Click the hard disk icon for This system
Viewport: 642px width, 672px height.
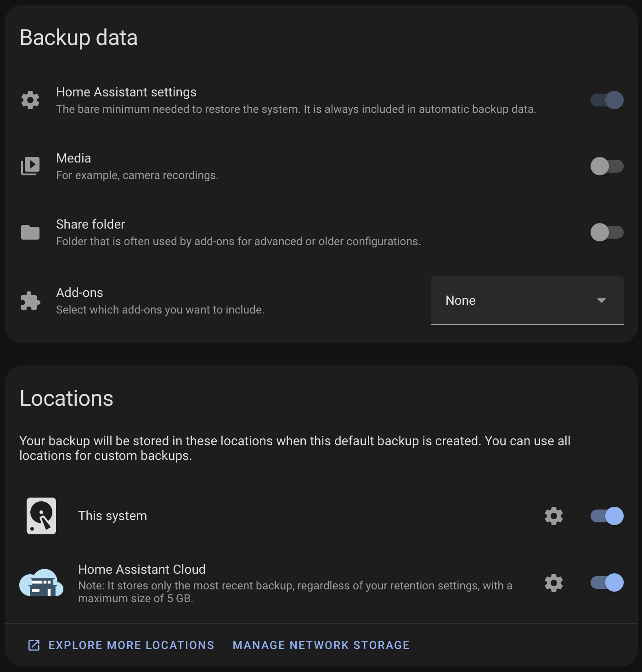(41, 515)
